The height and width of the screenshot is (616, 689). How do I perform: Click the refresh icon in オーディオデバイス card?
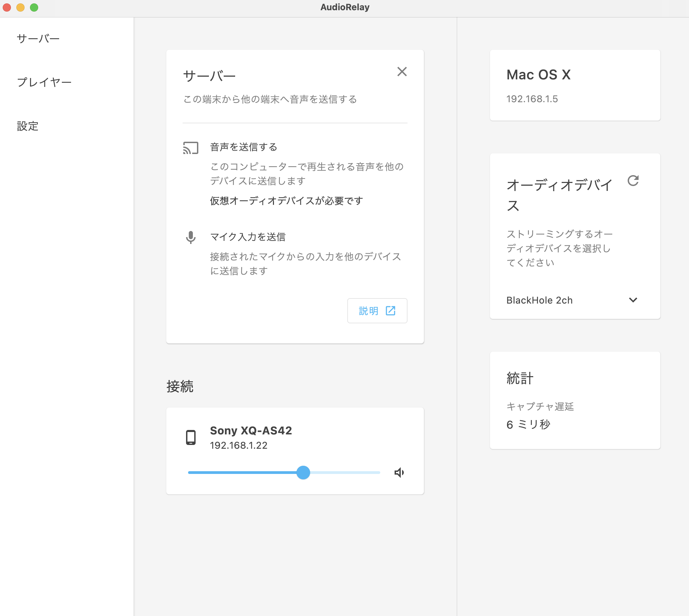[633, 181]
